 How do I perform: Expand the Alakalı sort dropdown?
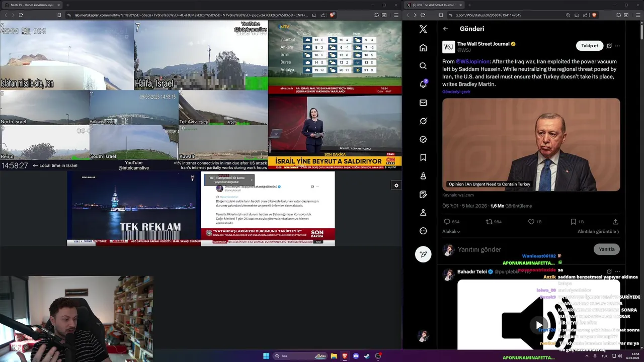[x=451, y=232]
